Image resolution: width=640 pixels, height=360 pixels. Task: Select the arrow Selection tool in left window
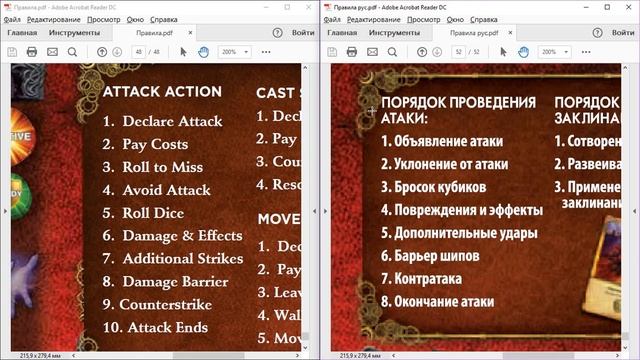point(183,52)
